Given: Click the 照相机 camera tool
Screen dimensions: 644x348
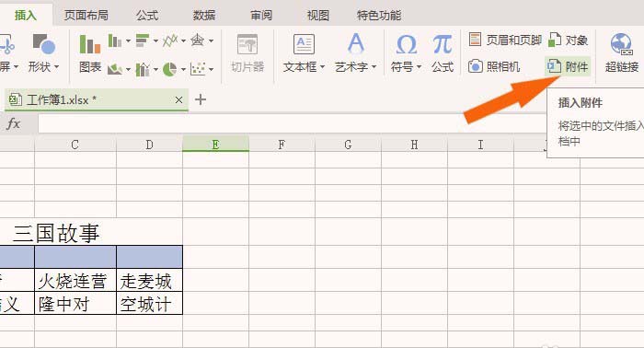Looking at the screenshot, I should pyautogui.click(x=494, y=66).
